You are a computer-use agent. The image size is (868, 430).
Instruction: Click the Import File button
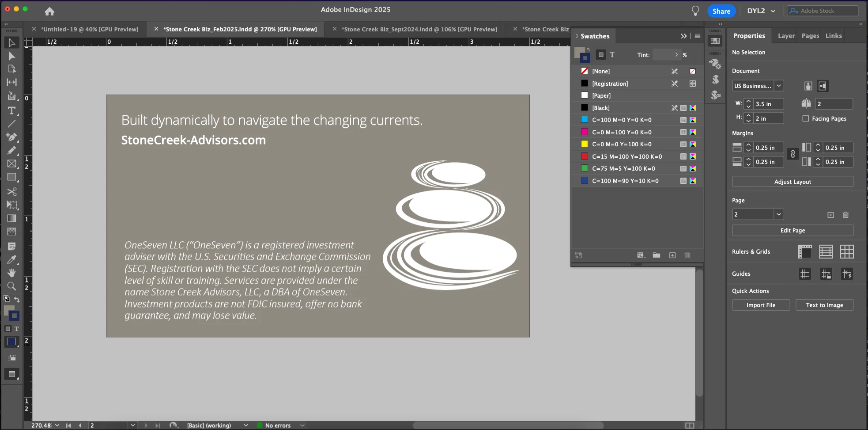point(761,305)
